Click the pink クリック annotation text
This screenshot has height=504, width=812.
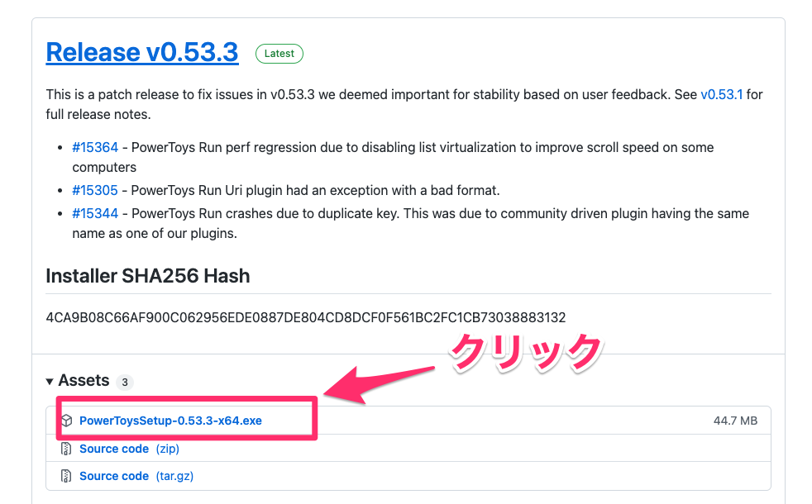coord(526,351)
